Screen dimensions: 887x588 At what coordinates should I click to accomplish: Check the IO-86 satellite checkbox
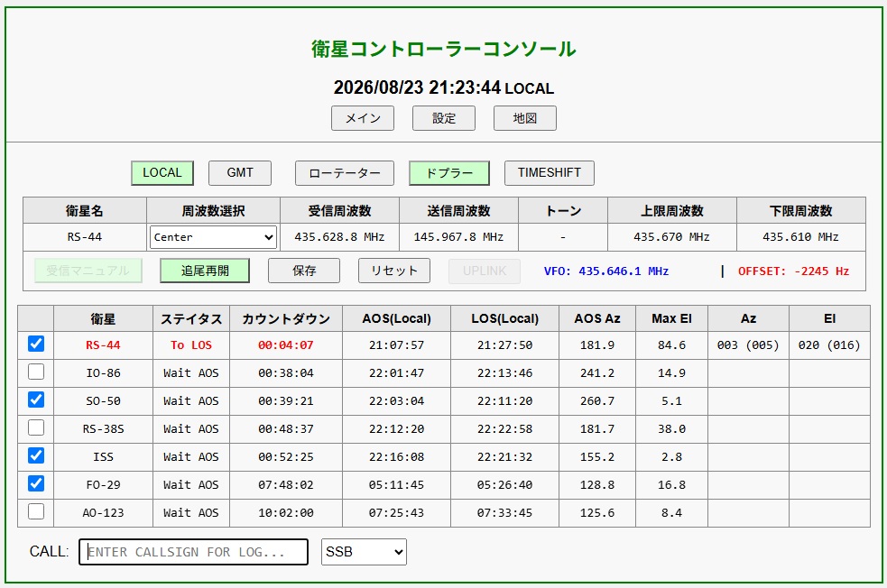pyautogui.click(x=36, y=372)
